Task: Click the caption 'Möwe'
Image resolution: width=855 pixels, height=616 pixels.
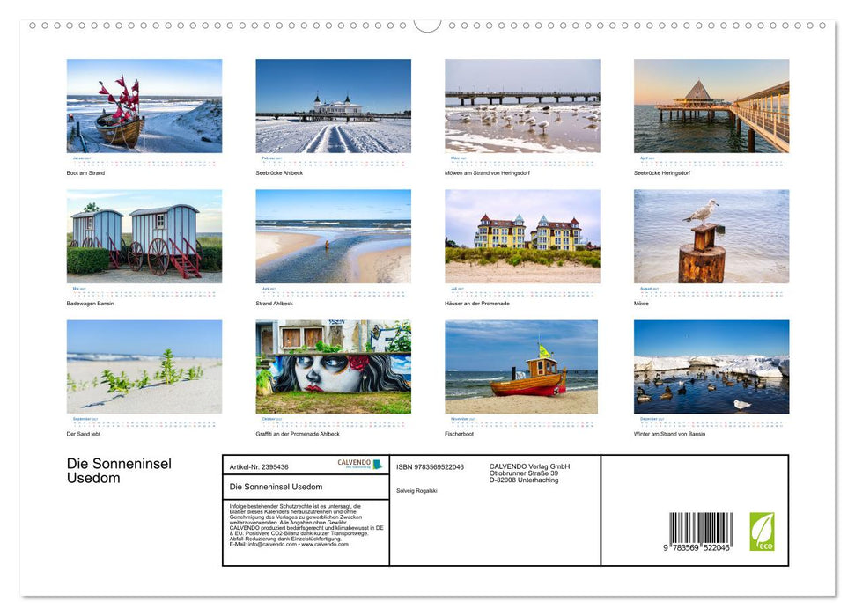Action: (x=641, y=304)
